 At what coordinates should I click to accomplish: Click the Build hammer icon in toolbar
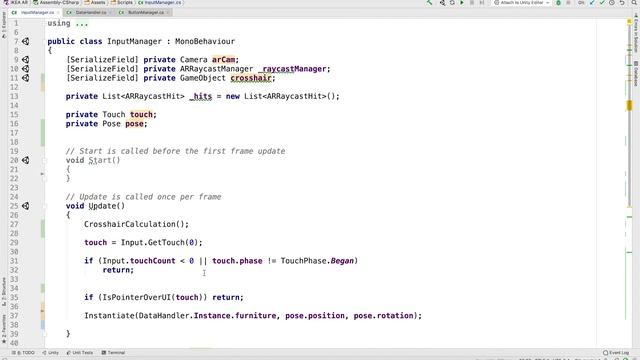pyautogui.click(x=429, y=2)
